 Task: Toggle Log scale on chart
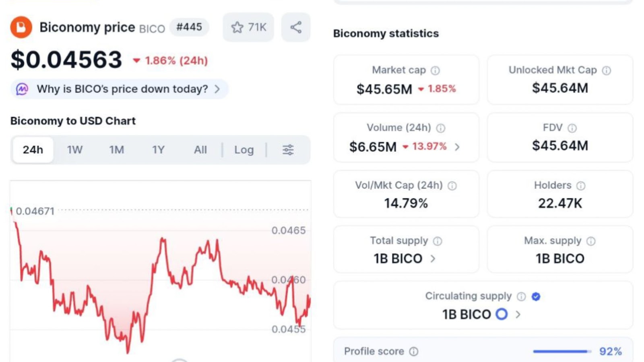point(244,150)
